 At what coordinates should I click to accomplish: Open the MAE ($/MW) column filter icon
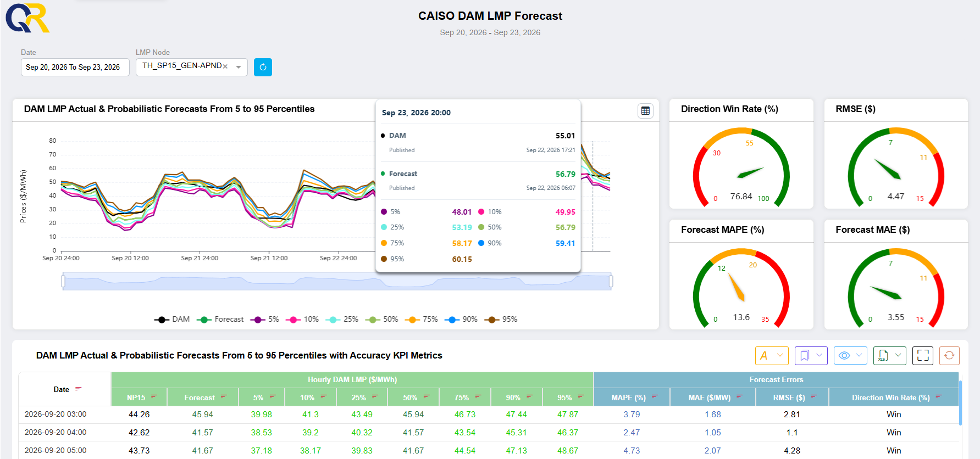point(739,397)
